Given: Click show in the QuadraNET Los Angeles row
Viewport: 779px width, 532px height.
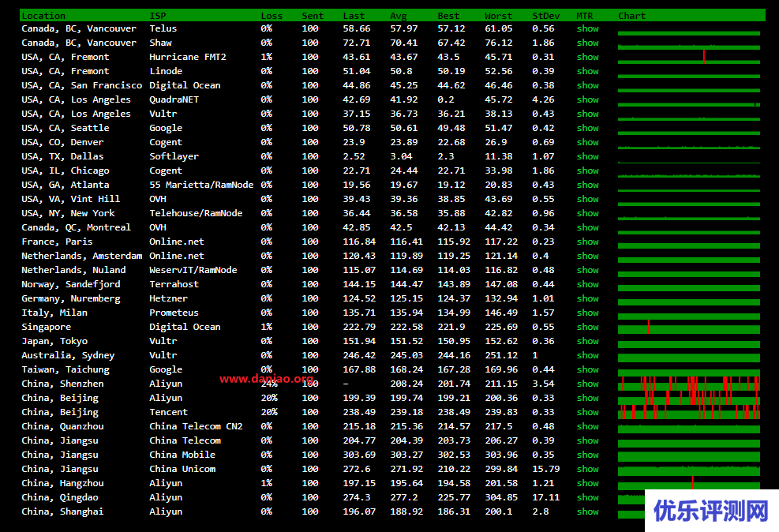Looking at the screenshot, I should click(x=587, y=99).
